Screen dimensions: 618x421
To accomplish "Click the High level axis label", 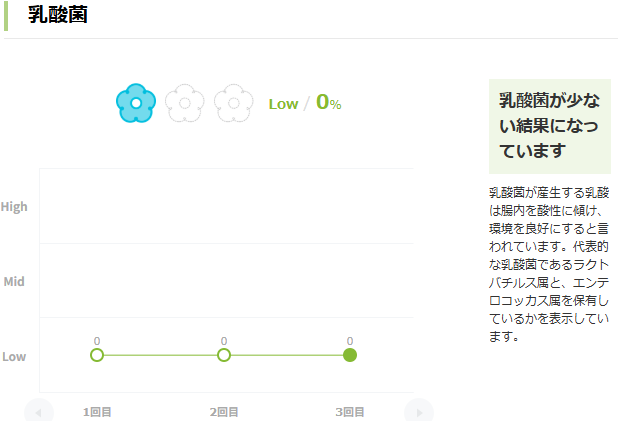I will tap(14, 207).
